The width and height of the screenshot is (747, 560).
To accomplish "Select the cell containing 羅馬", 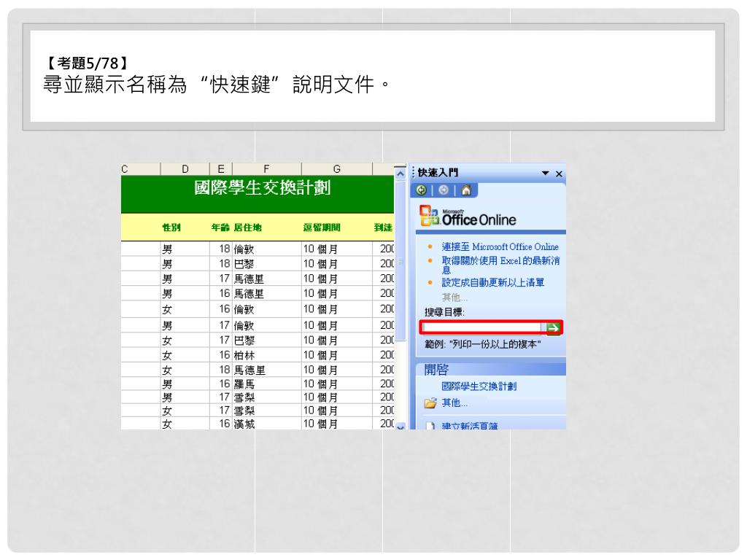I will point(267,384).
